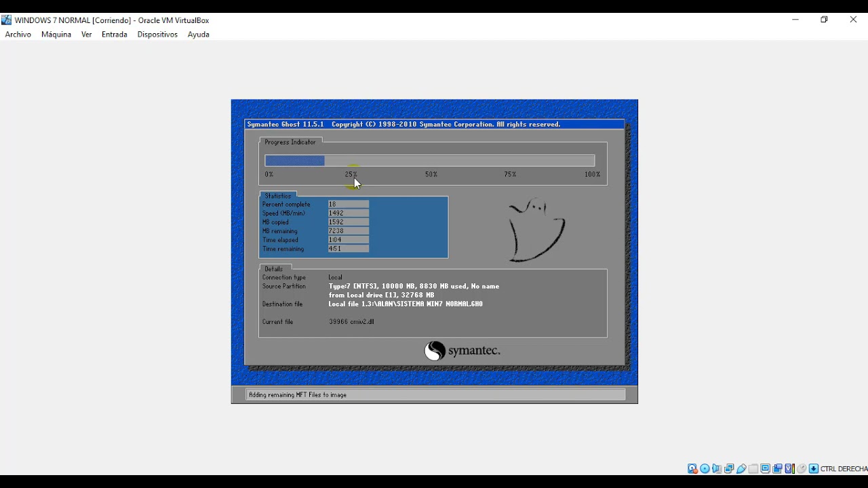Open the Ver menu
The width and height of the screenshot is (868, 488).
point(87,35)
